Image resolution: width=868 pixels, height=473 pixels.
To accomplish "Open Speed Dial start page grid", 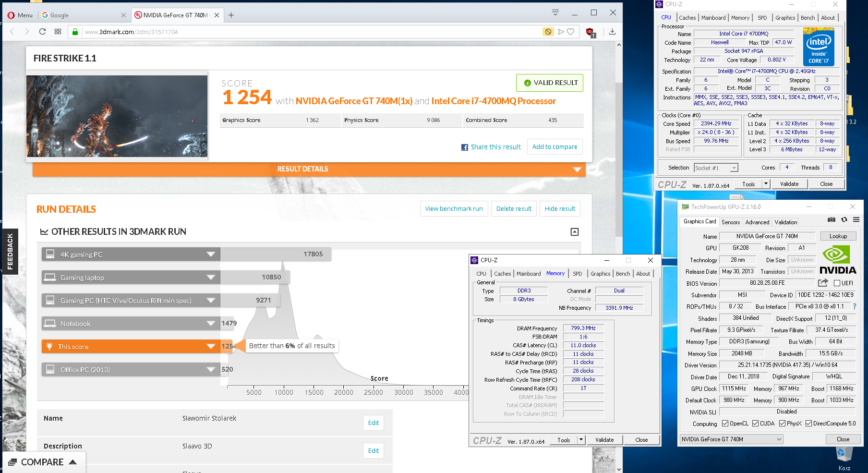I will 58,32.
